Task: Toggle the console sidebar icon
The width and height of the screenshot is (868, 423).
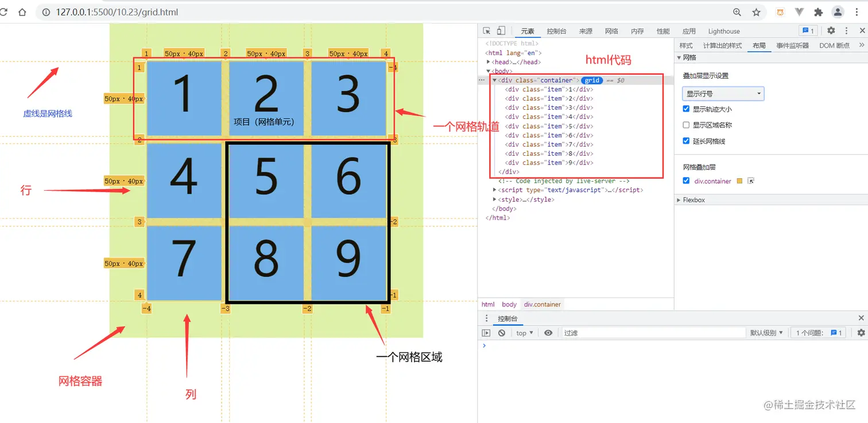Action: coord(486,333)
